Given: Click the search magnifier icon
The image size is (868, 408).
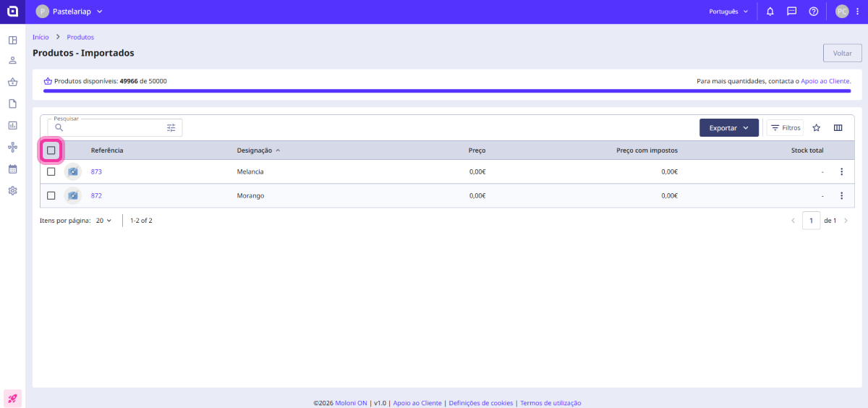Looking at the screenshot, I should pos(59,127).
